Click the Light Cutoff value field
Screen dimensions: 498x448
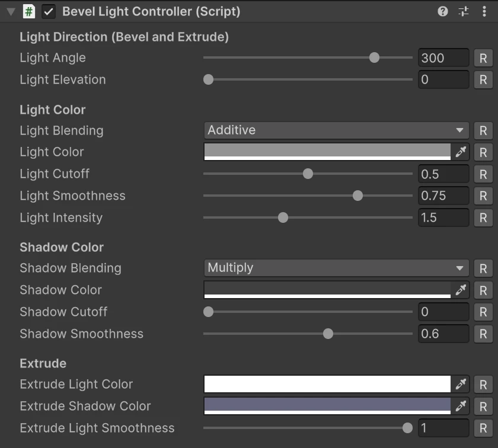click(443, 174)
